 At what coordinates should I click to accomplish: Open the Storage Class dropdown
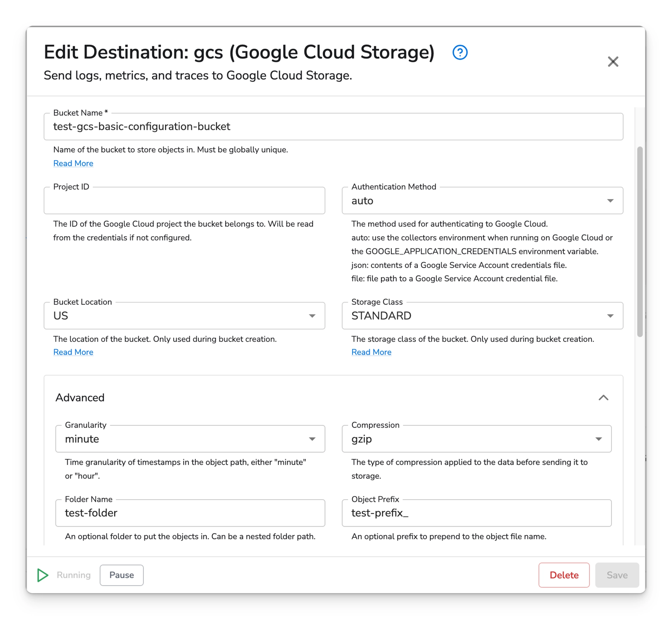[x=610, y=316]
